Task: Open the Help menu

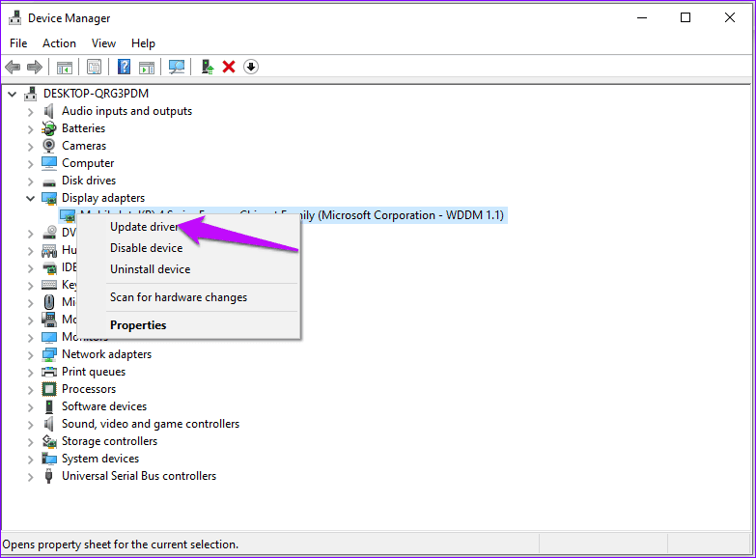Action: [143, 43]
